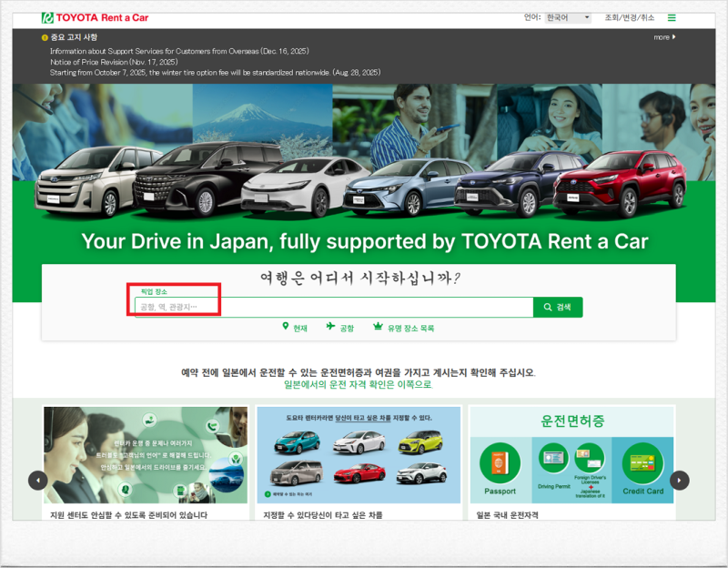This screenshot has height=568, width=728.
Task: Click the Credit Card icon in license card
Action: (x=642, y=463)
